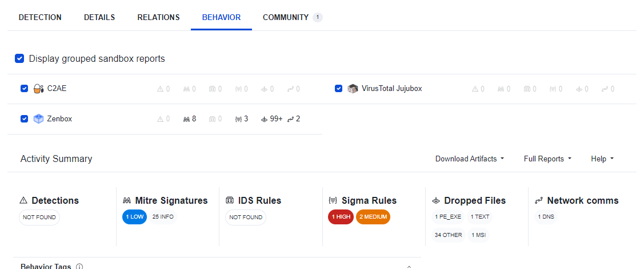Image resolution: width=644 pixels, height=269 pixels.
Task: Click the 2 MEDIUM Sigma Rules badge
Action: 373,217
